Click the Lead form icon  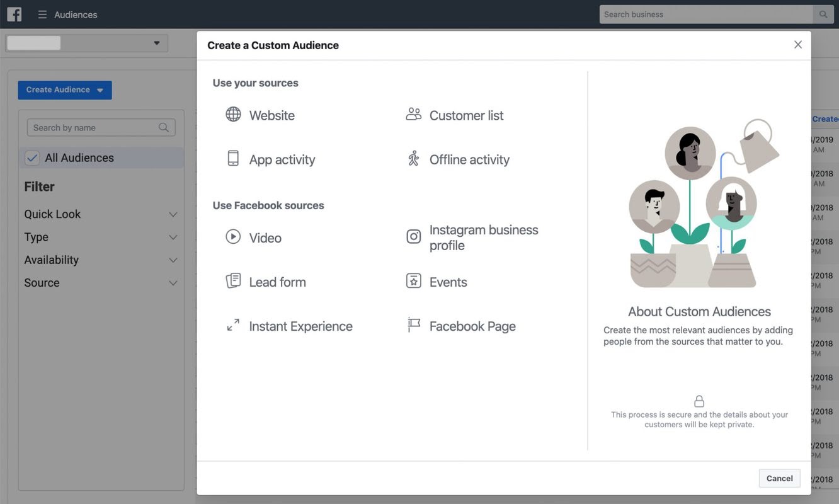click(x=233, y=280)
